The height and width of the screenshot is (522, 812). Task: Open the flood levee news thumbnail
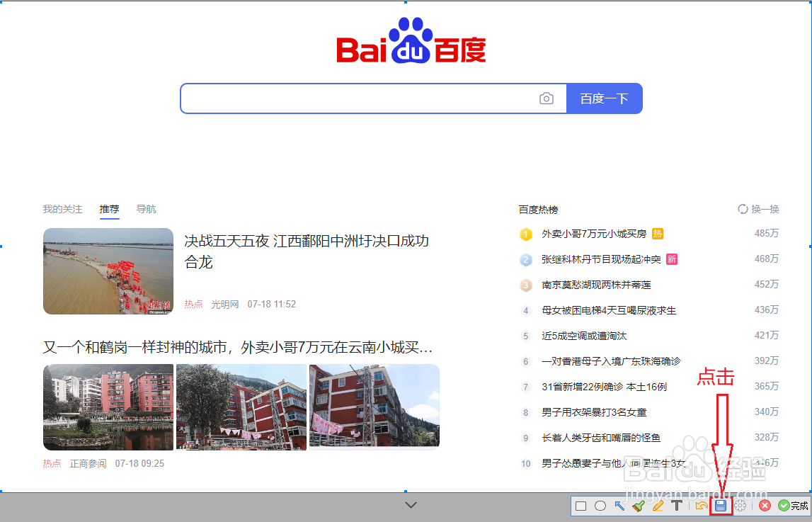coord(108,271)
